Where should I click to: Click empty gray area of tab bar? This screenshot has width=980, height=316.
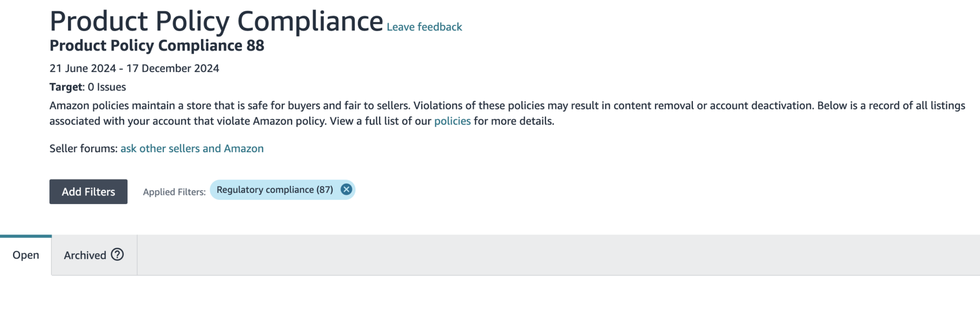(539, 255)
